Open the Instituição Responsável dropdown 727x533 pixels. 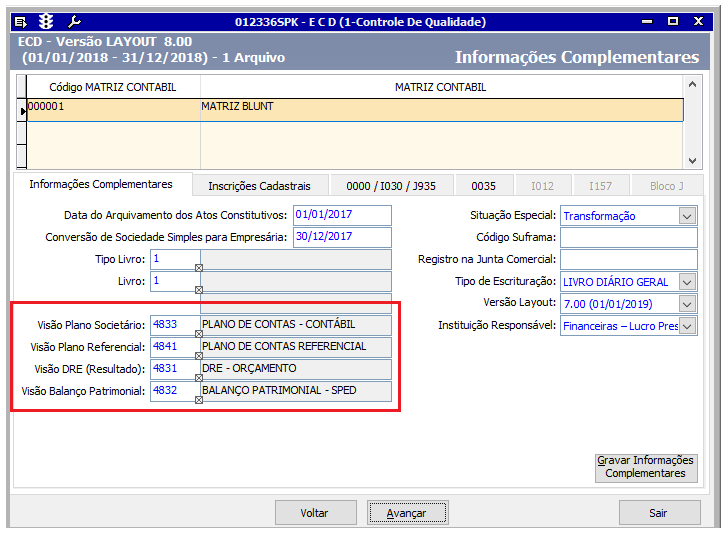(x=687, y=326)
